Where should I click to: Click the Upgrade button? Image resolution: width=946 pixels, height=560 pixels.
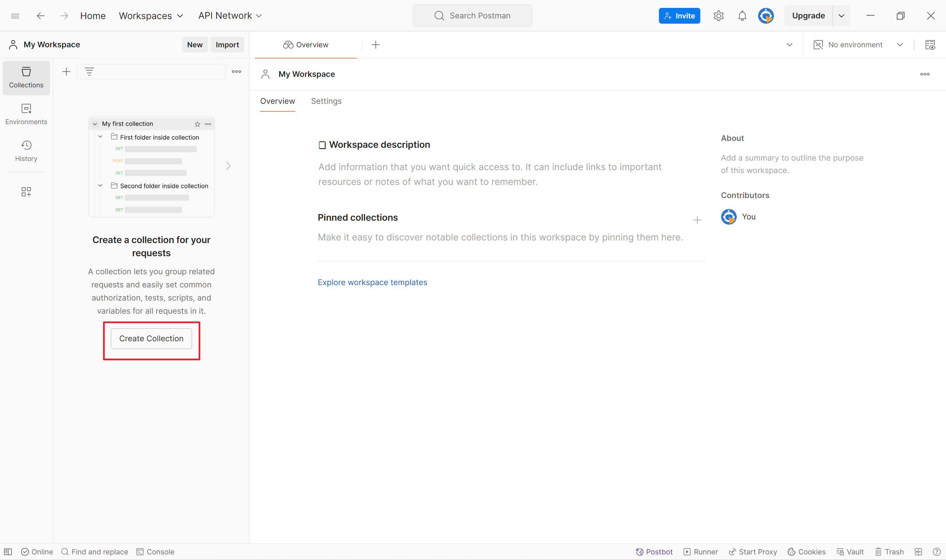[808, 16]
